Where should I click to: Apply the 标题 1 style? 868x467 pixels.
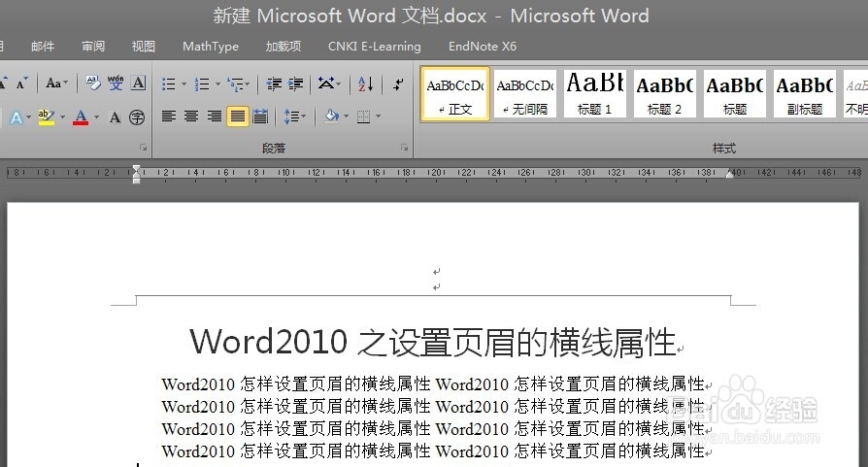pos(595,93)
